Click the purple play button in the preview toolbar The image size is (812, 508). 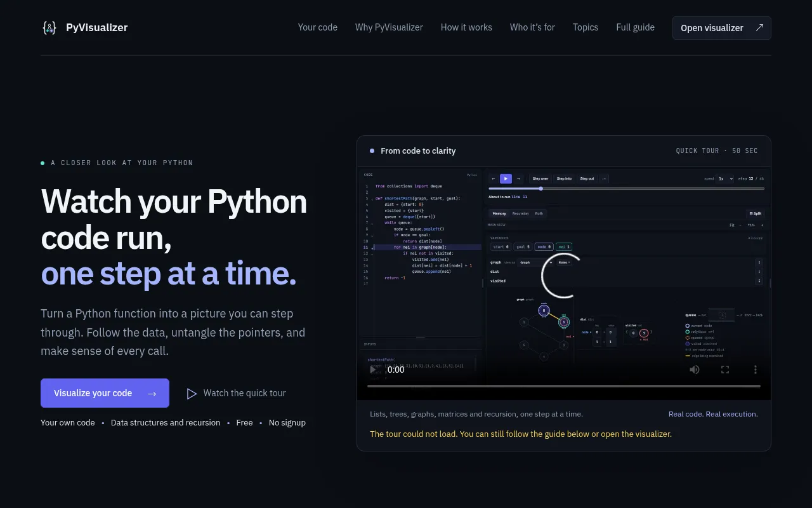click(506, 178)
